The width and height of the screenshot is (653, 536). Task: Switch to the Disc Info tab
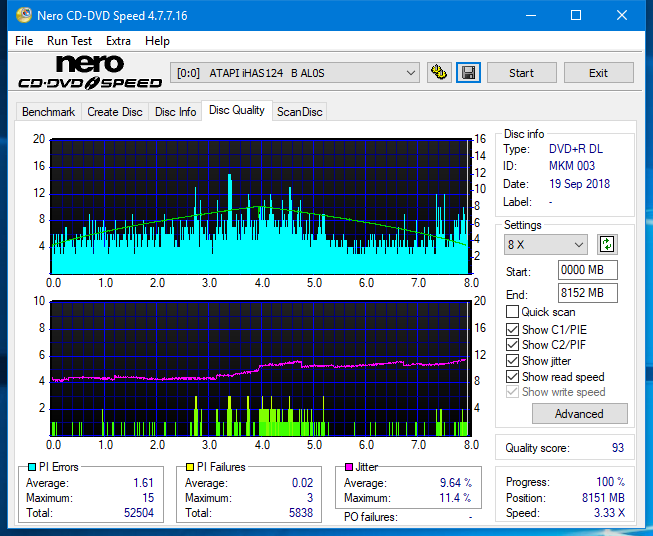pos(175,112)
